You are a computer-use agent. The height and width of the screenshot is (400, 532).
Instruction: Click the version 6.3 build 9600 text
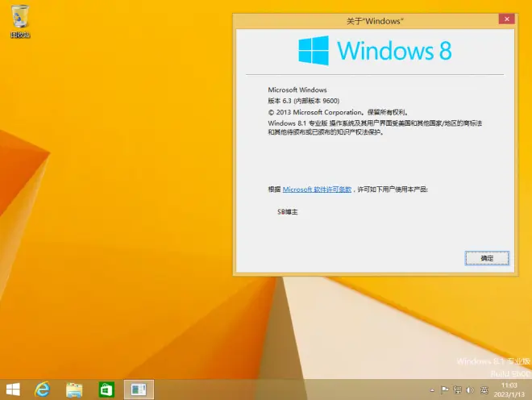pyautogui.click(x=304, y=101)
